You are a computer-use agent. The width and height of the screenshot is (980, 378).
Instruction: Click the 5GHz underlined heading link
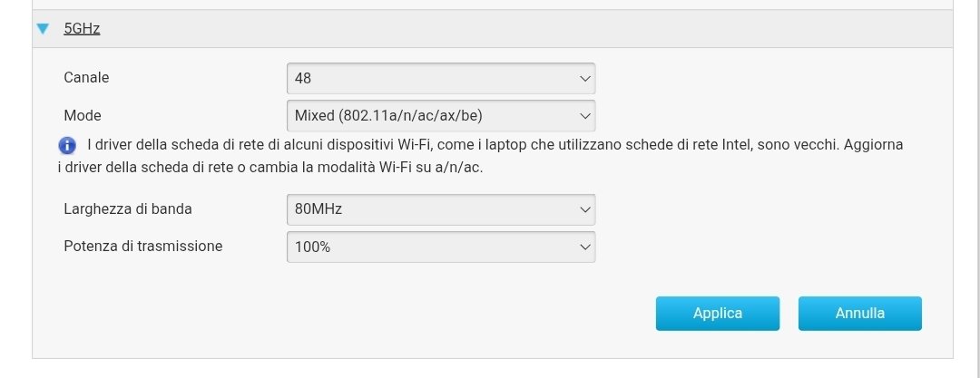coord(82,29)
